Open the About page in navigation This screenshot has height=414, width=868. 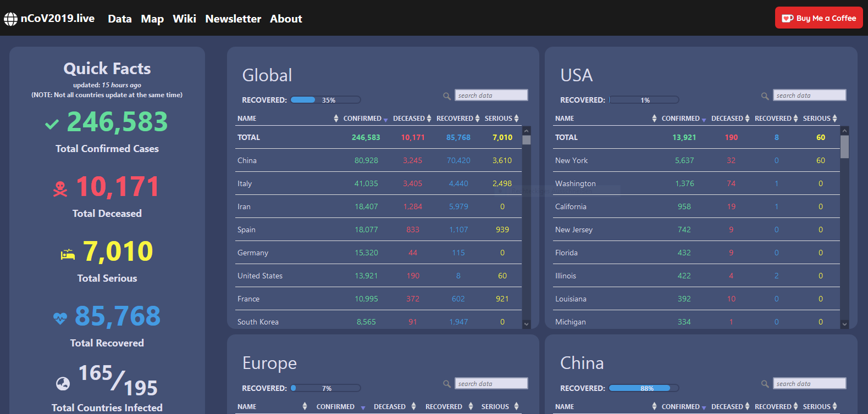point(286,19)
